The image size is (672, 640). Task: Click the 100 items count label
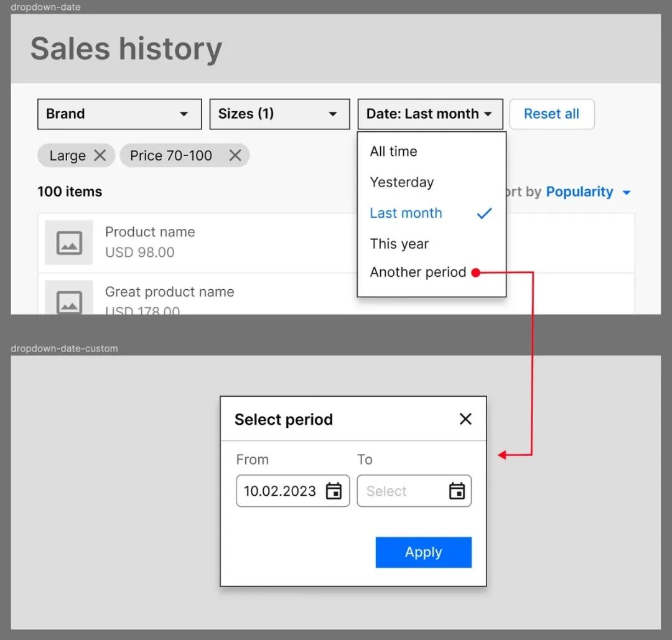pos(70,192)
